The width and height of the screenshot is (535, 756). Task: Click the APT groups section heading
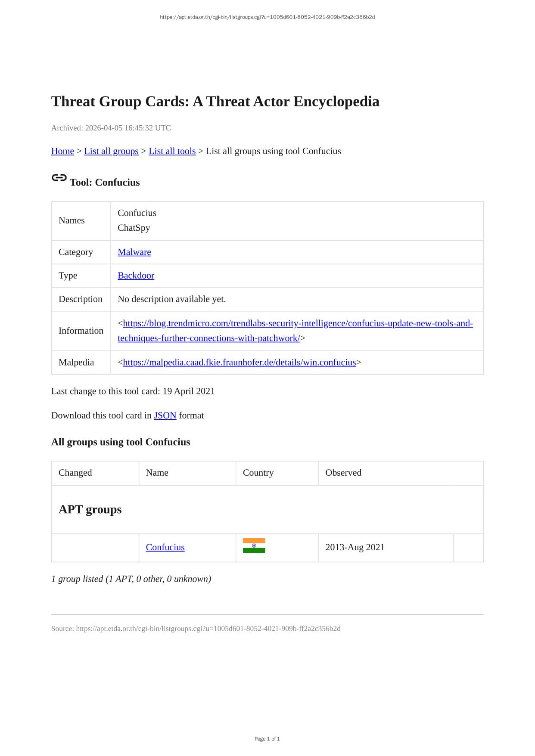[90, 509]
